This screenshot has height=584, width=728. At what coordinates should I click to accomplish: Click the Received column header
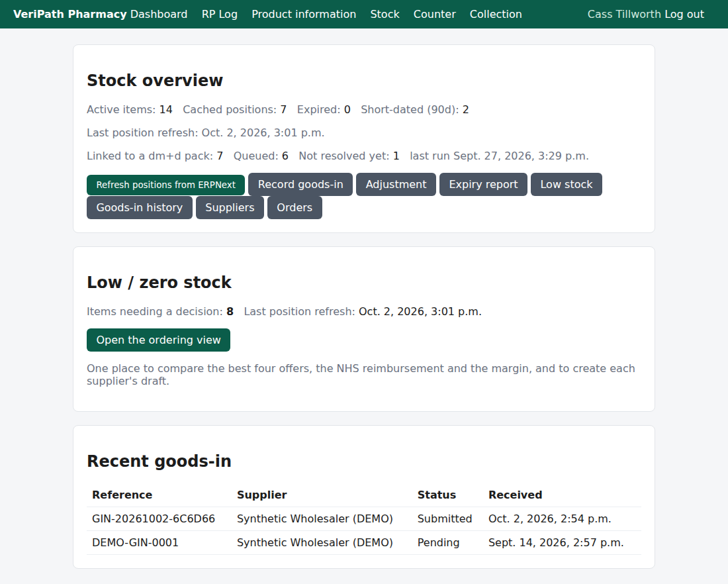pyautogui.click(x=516, y=495)
